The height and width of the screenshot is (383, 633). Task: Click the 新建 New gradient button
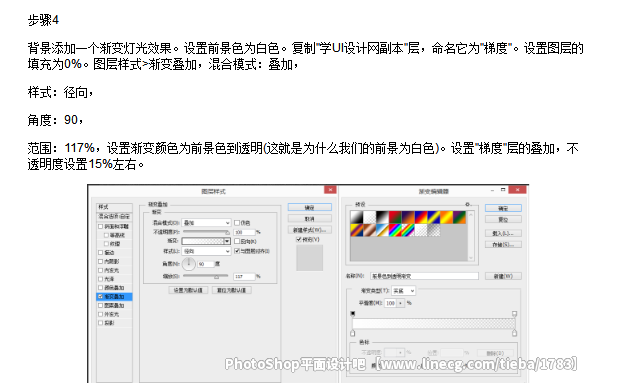click(x=503, y=276)
